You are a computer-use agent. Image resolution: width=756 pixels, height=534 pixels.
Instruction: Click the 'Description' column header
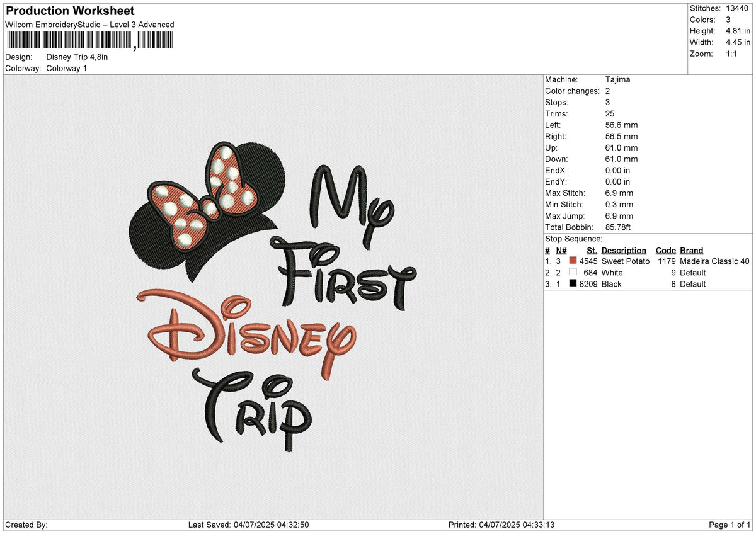(624, 250)
